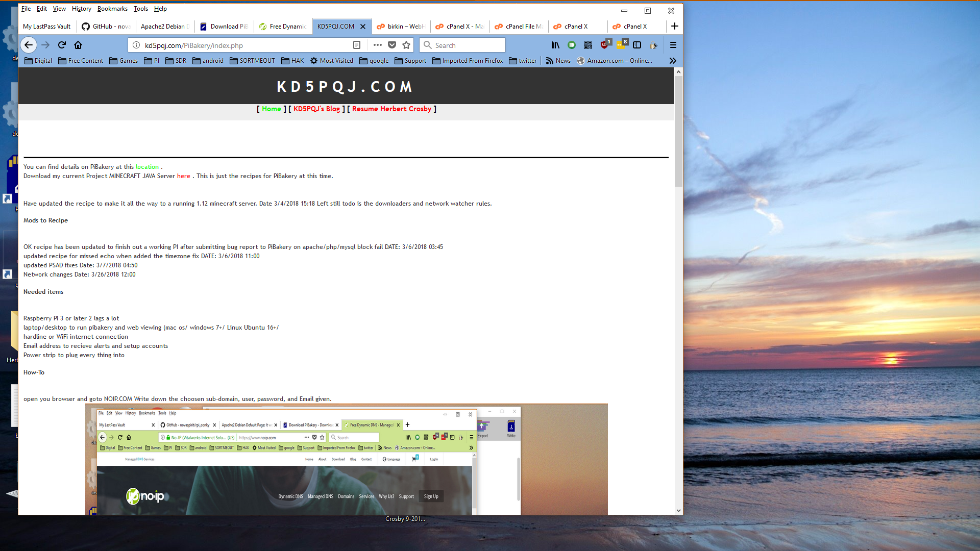Open the KD5PQJ's Blog navigation link
The height and width of the screenshot is (551, 980).
(x=315, y=109)
